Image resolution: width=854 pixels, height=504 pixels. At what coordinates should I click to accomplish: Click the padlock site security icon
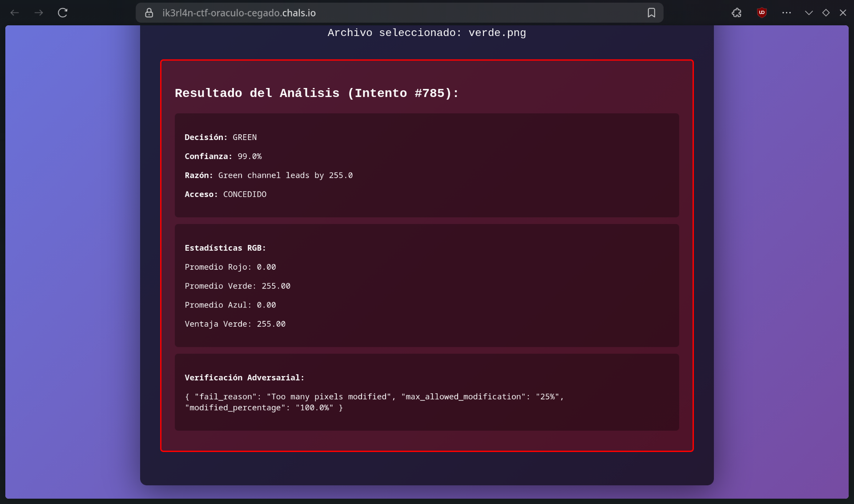click(x=149, y=13)
